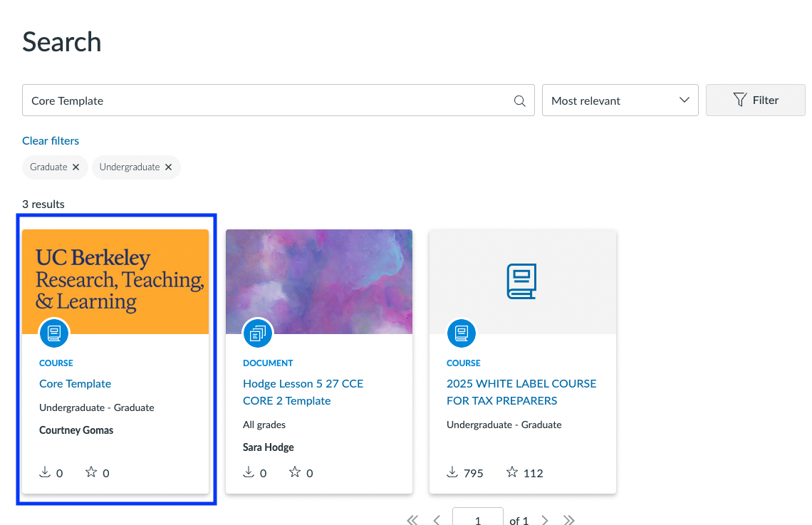The image size is (812, 525).
Task: Click the Search page heading
Action: point(62,42)
